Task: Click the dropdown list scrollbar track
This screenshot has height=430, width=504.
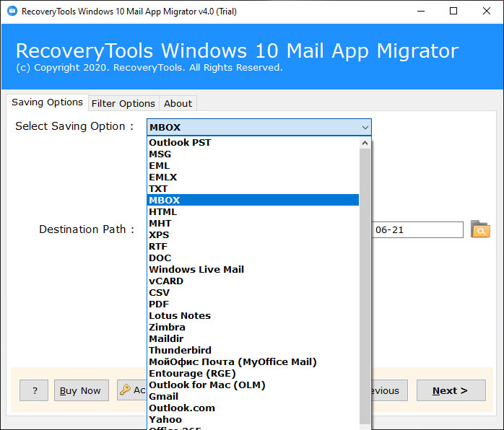Action: pos(365,286)
